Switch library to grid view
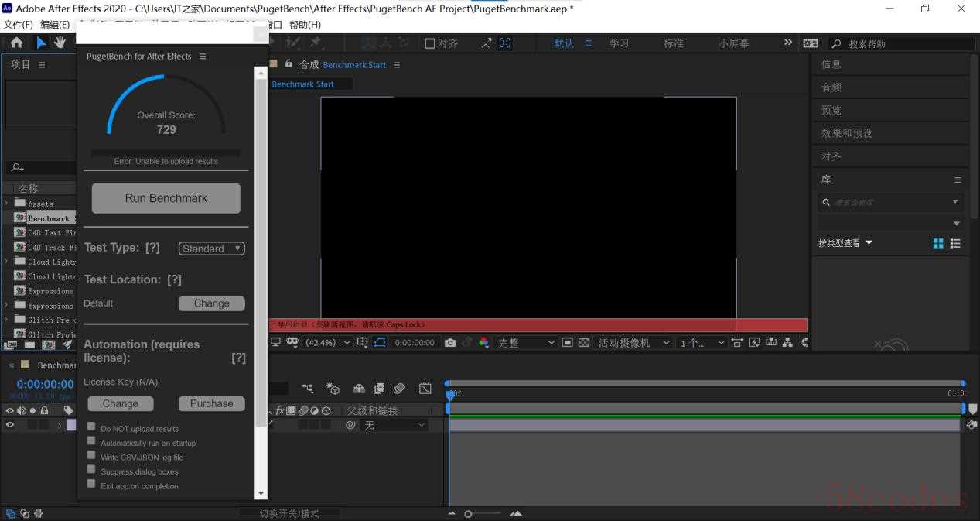 938,243
